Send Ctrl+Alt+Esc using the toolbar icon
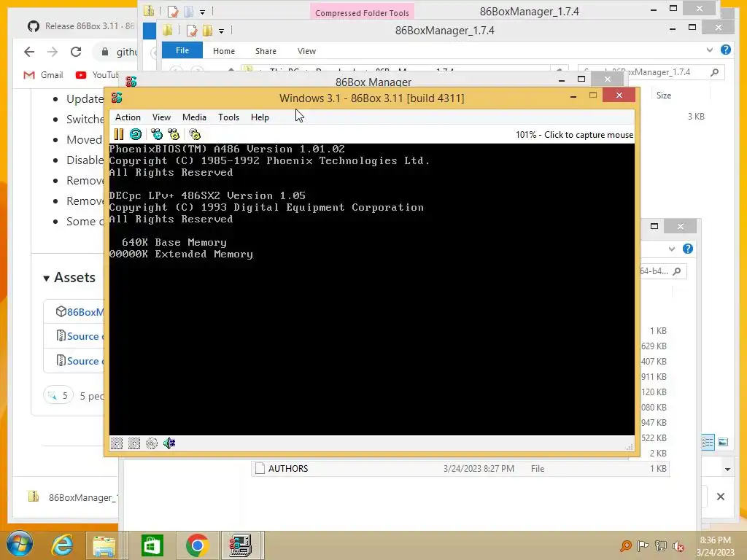 click(174, 134)
